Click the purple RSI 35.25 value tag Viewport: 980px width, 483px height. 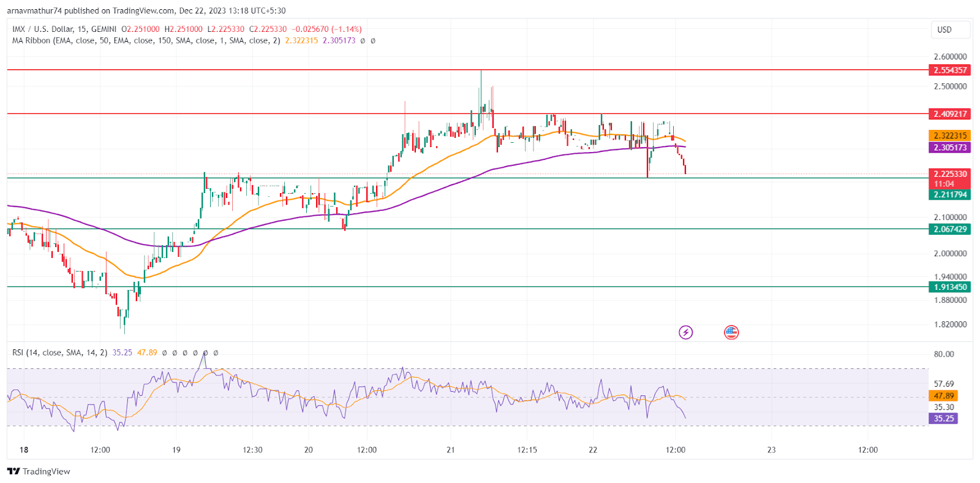943,419
